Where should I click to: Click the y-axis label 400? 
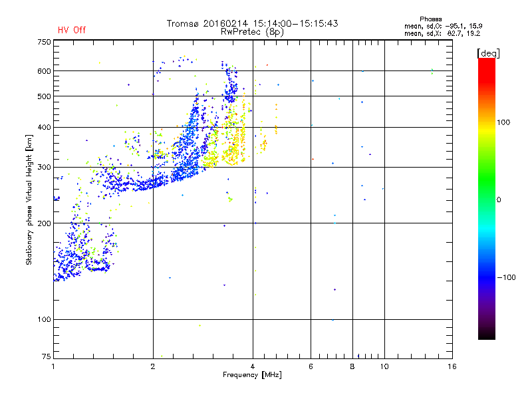click(x=44, y=127)
